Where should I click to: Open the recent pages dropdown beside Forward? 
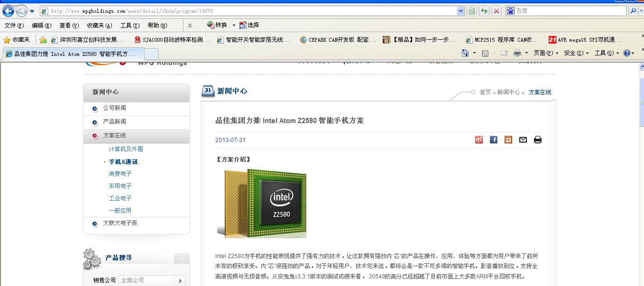pos(32,11)
